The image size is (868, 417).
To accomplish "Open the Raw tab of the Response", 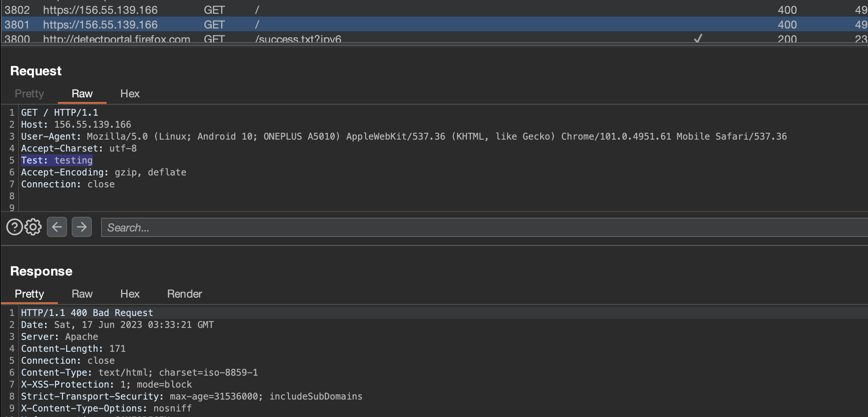I will click(x=82, y=293).
